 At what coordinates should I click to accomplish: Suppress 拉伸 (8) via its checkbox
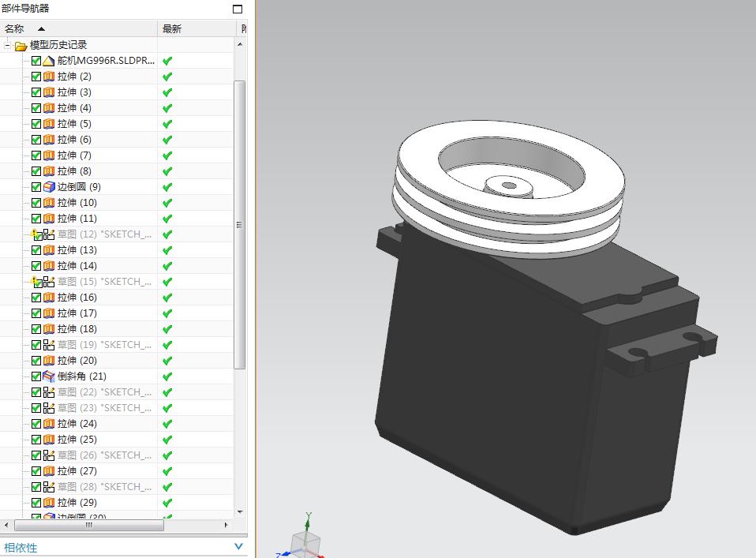pyautogui.click(x=36, y=171)
